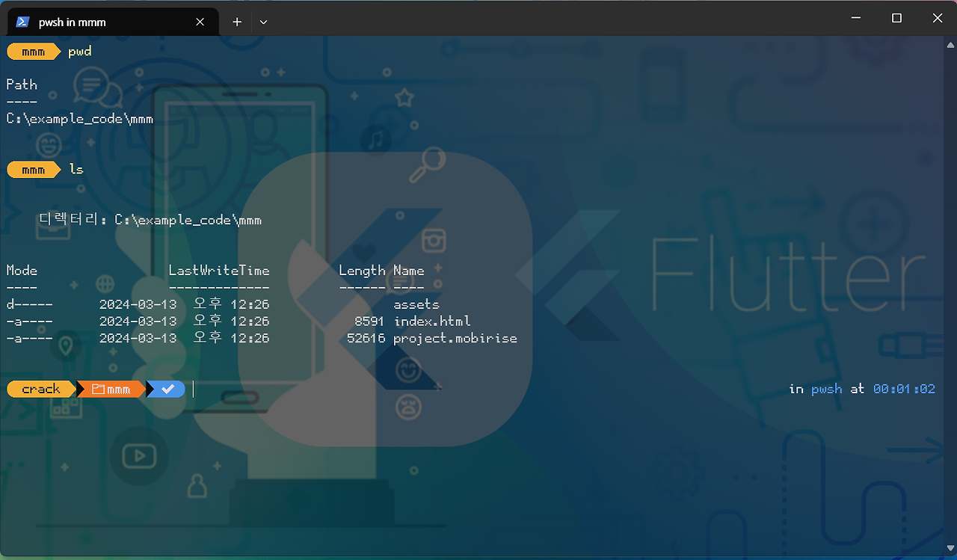957x560 pixels.
Task: Maximize the terminal window
Action: tap(897, 18)
